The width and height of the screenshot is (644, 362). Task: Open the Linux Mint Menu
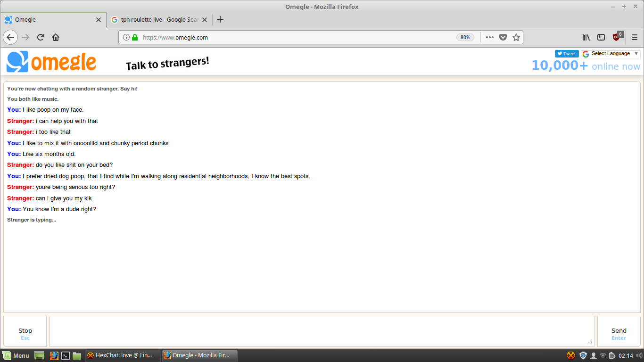(x=16, y=355)
